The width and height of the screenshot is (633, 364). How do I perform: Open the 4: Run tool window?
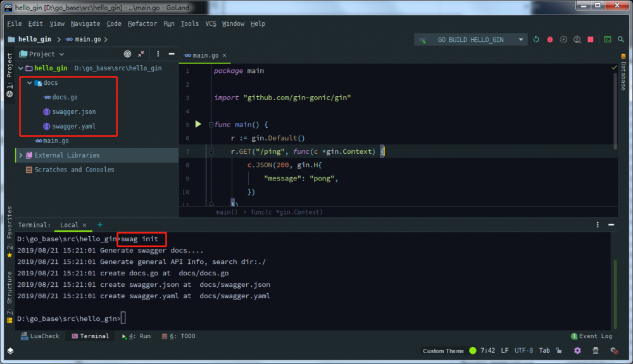[x=137, y=336]
